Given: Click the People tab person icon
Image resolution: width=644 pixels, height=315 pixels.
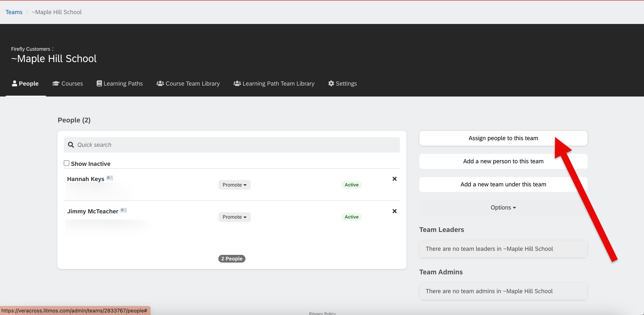Looking at the screenshot, I should [x=15, y=83].
